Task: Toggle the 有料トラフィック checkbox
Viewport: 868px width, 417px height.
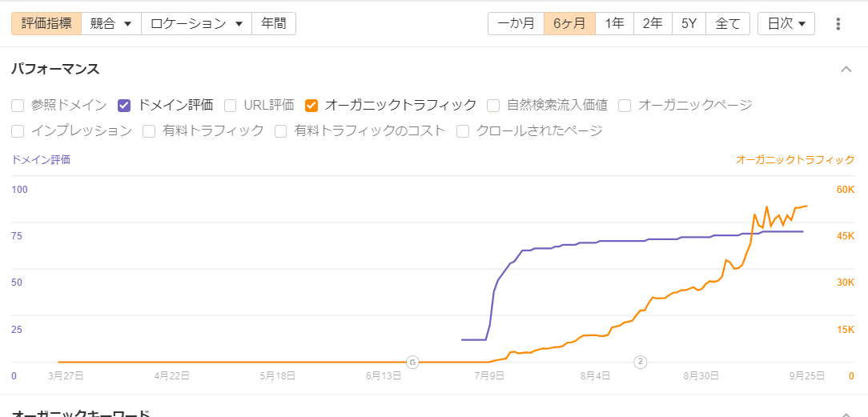Action: (149, 130)
